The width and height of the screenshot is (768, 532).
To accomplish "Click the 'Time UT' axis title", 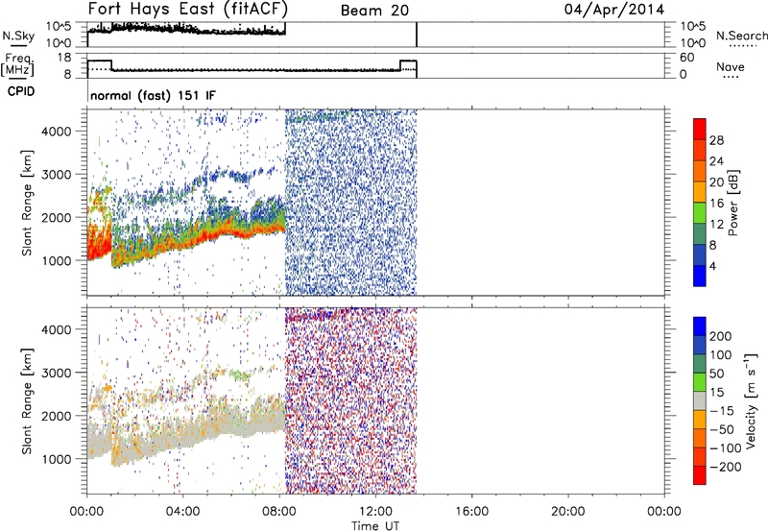I will tap(375, 526).
